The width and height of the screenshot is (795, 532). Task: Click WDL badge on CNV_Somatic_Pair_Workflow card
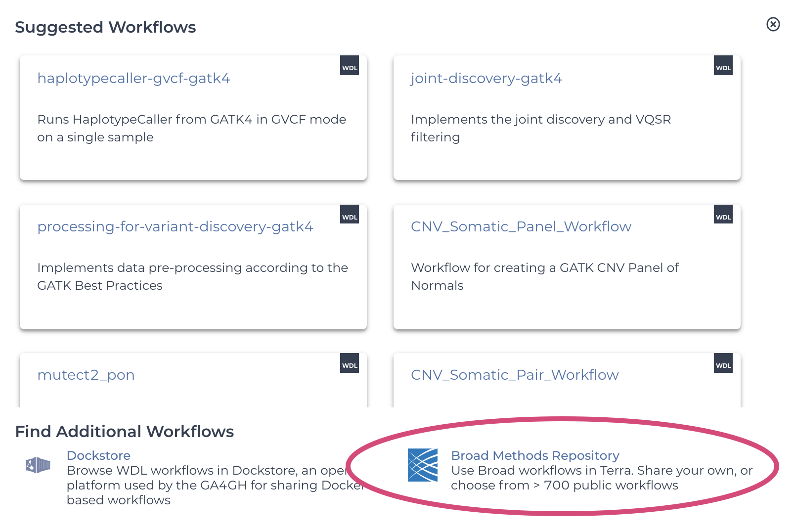(x=723, y=363)
